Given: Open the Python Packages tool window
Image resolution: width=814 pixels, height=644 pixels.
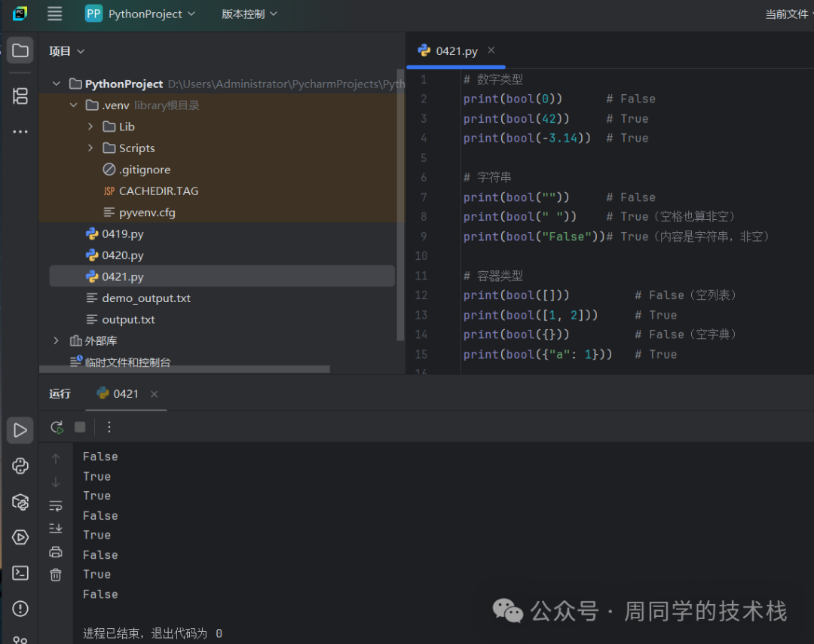Looking at the screenshot, I should pos(20,501).
